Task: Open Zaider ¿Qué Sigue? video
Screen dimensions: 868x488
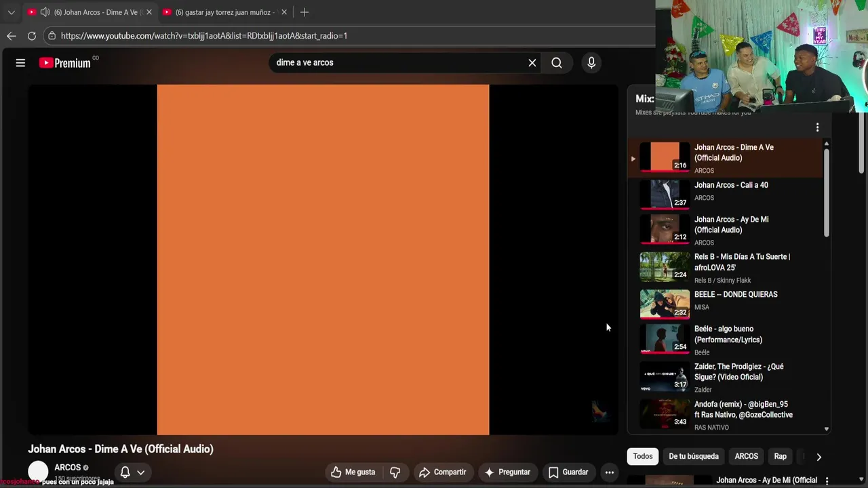Action: tap(738, 371)
